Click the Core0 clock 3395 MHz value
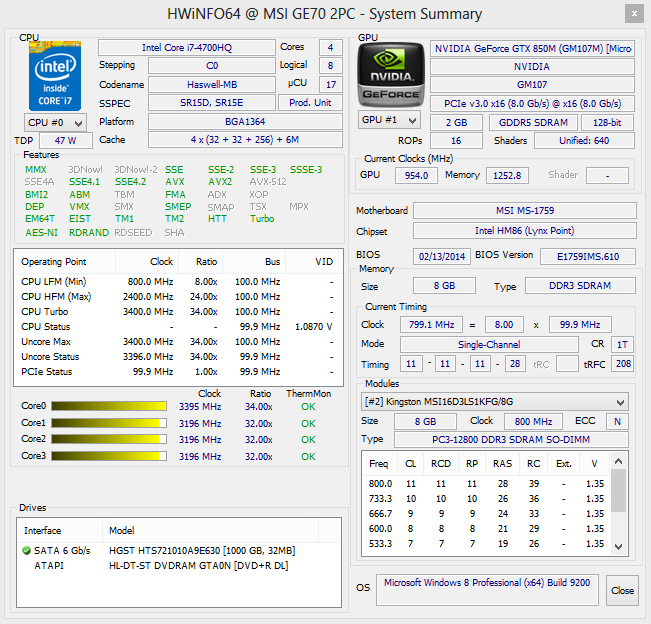 (x=200, y=406)
